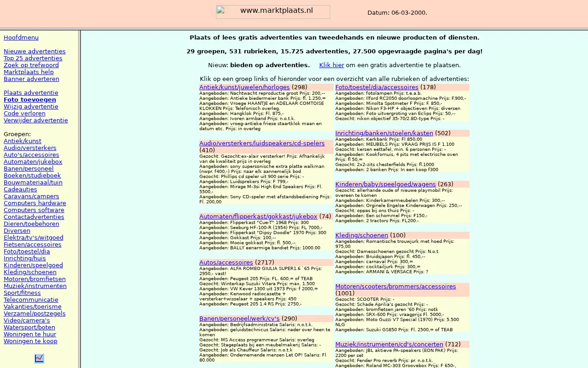Select Computers software group

(x=34, y=210)
